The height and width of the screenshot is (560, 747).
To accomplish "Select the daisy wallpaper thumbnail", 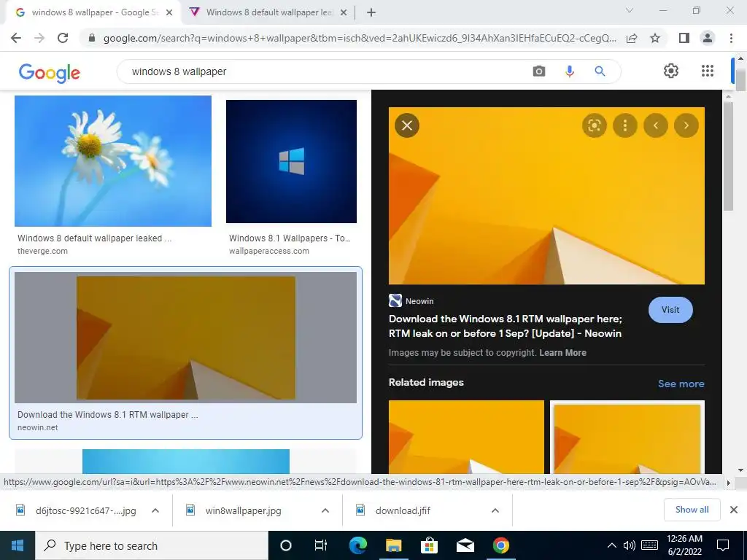I will point(113,161).
